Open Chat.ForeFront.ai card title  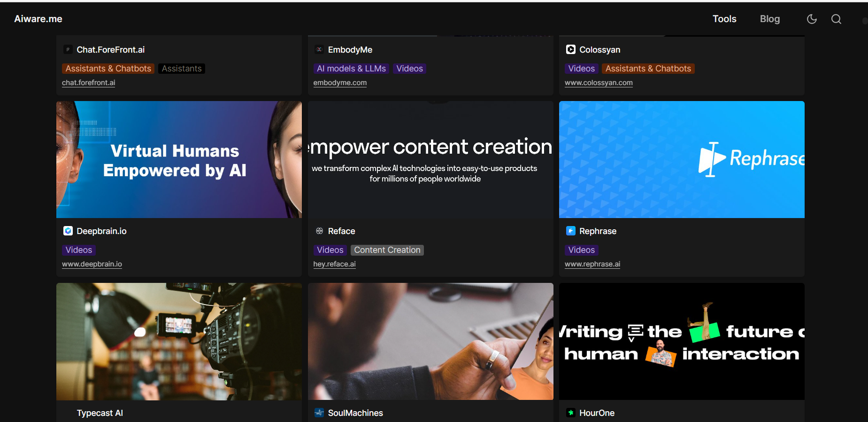click(111, 50)
